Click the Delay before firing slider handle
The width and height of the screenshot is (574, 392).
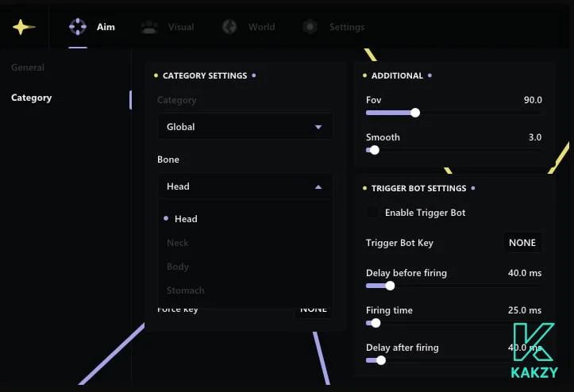[x=390, y=286]
